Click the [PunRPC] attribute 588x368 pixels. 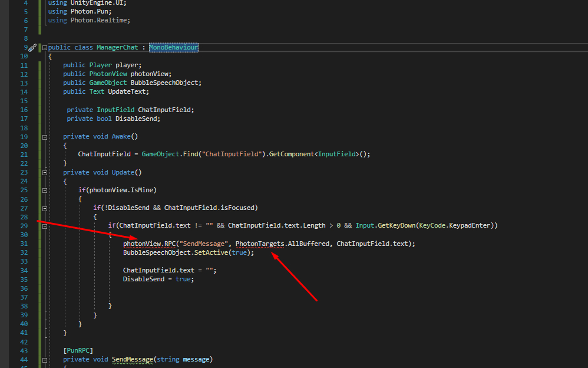click(x=78, y=350)
